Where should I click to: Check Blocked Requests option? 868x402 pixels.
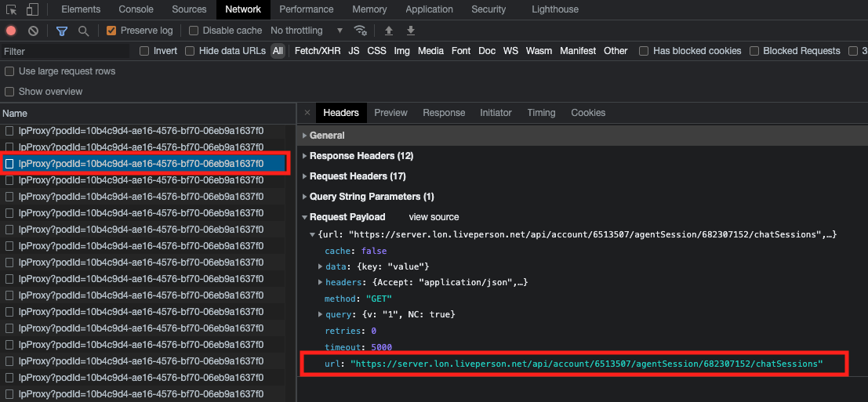coord(754,51)
